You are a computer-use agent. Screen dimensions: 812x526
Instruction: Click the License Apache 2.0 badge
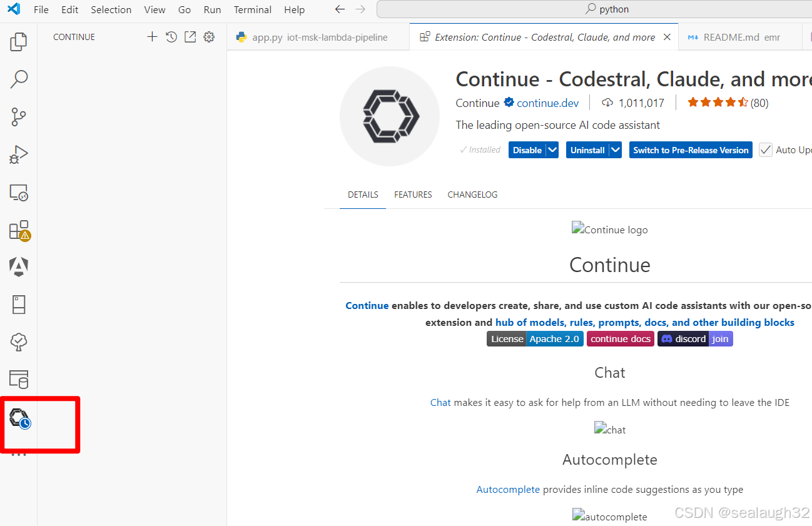(535, 339)
